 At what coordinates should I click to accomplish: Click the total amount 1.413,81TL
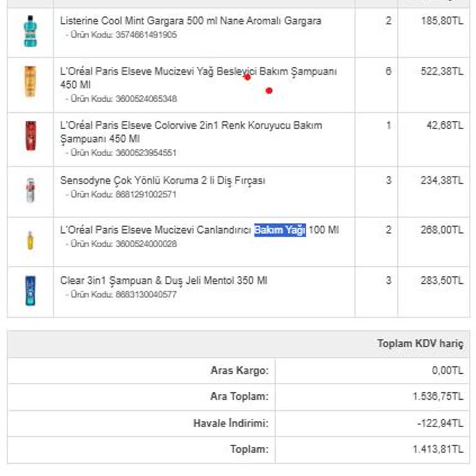tap(438, 449)
